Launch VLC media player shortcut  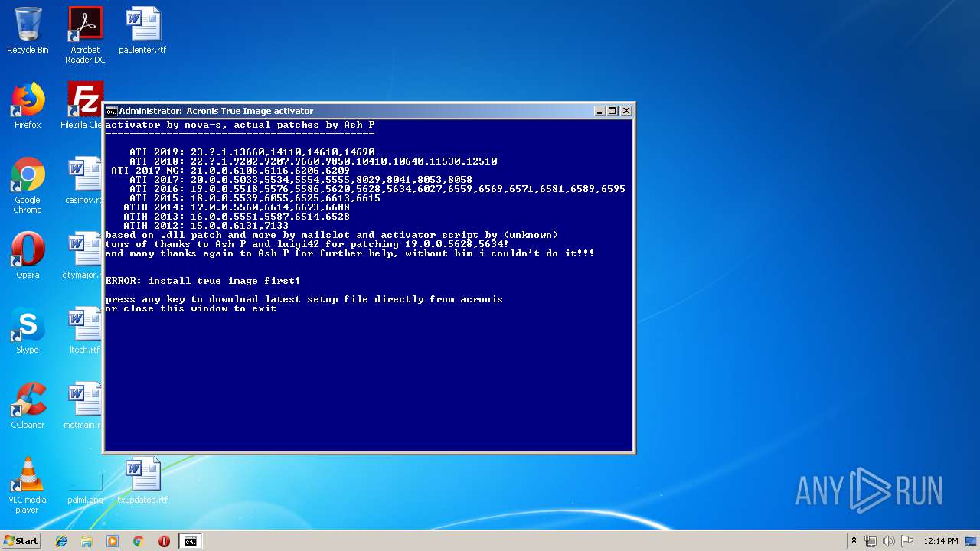coord(28,485)
